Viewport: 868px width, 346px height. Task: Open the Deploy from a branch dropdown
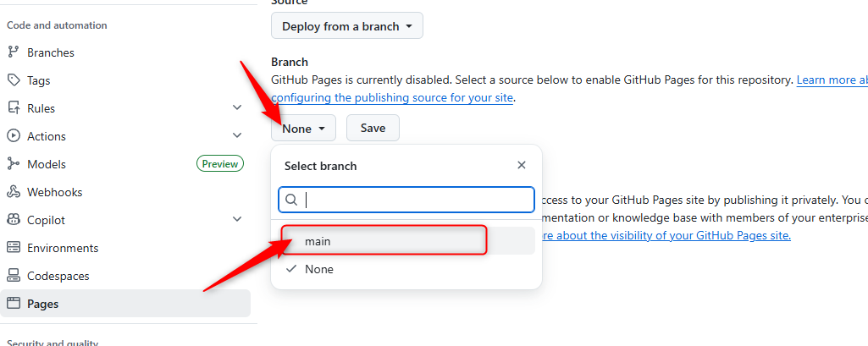346,26
